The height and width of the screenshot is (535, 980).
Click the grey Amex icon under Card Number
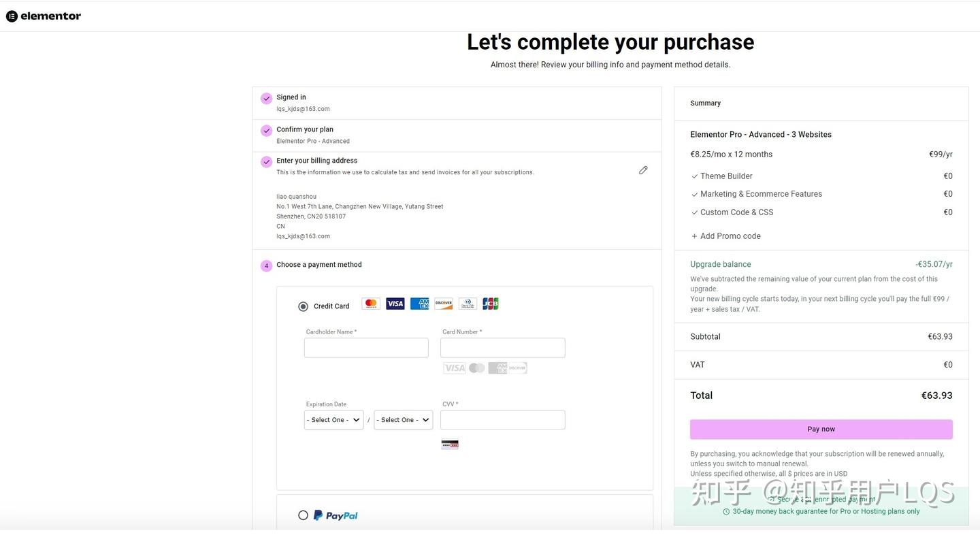[497, 368]
